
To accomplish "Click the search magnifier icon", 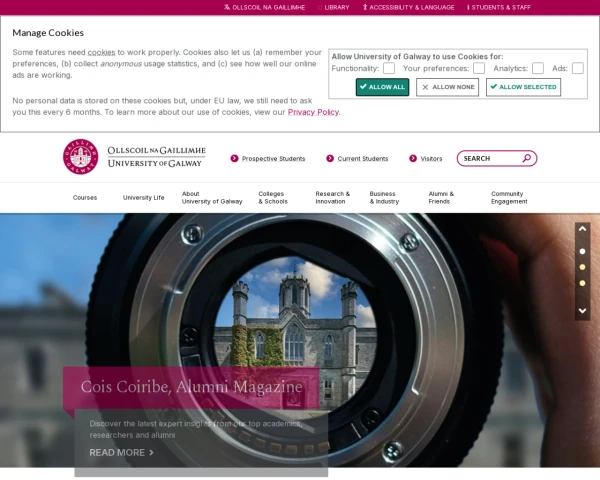I will point(526,158).
